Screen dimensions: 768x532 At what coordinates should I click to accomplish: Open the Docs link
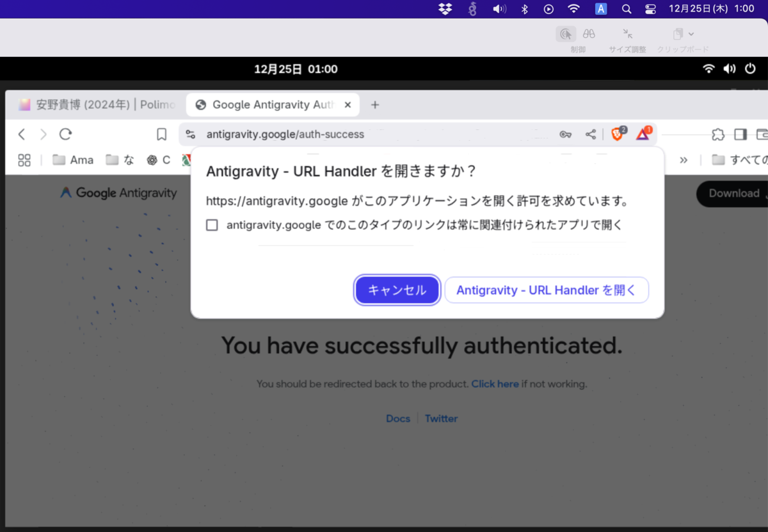398,419
